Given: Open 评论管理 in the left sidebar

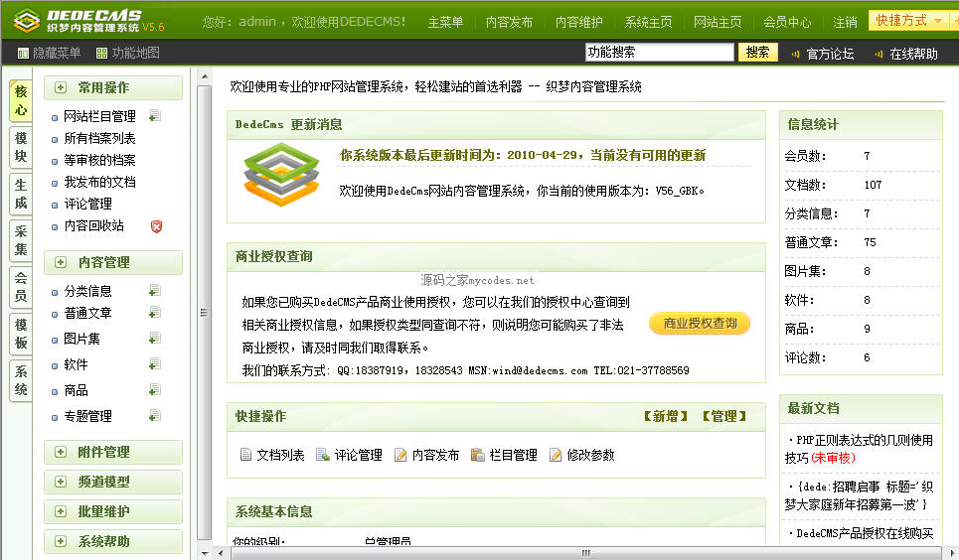Looking at the screenshot, I should [x=88, y=204].
